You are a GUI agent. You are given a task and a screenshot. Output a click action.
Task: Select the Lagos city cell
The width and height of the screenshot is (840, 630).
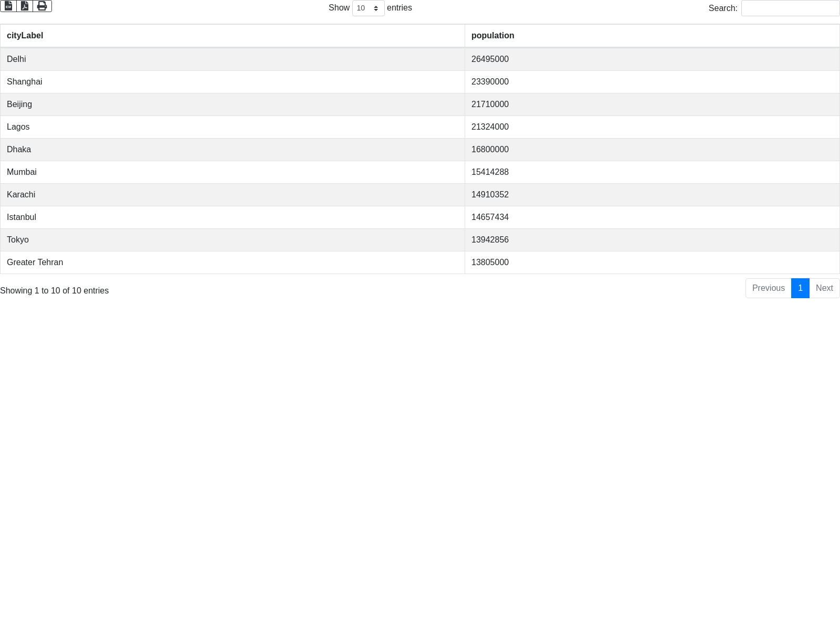18,127
